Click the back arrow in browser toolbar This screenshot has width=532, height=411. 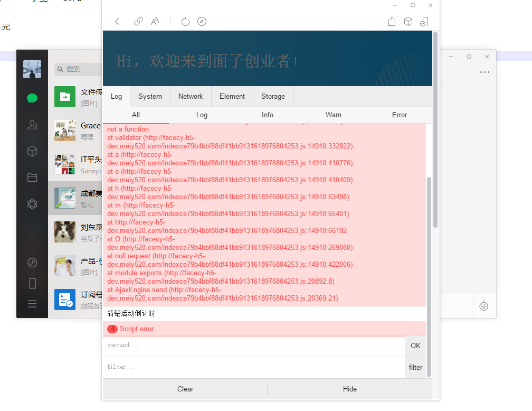pos(117,22)
